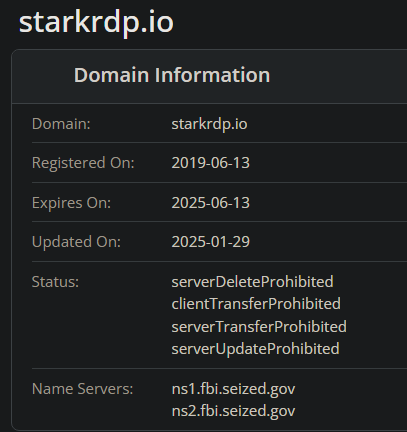Click the word Domain in the panel header
Screen dimensions: 407x432
(111, 75)
